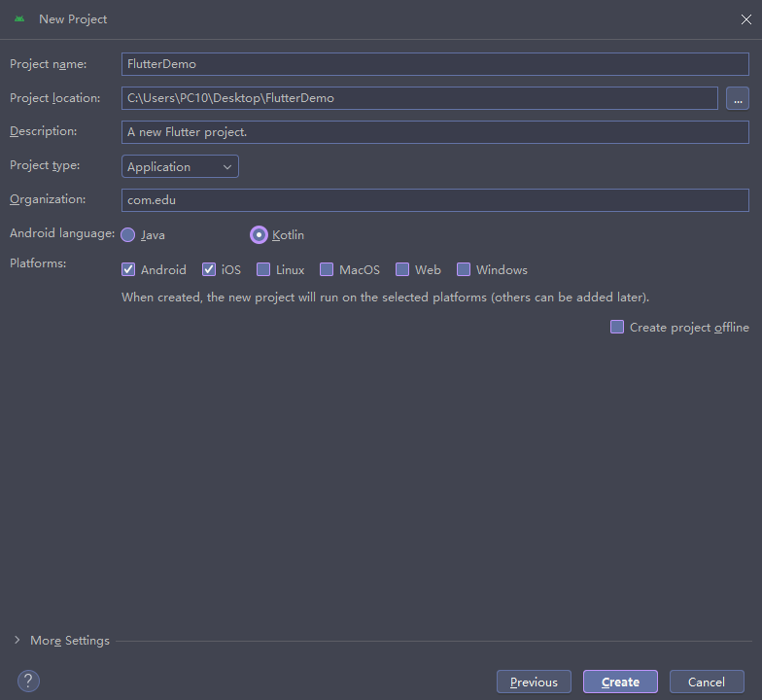This screenshot has height=700, width=762.
Task: Uncheck the iOS platform checkbox
Action: [x=209, y=270]
